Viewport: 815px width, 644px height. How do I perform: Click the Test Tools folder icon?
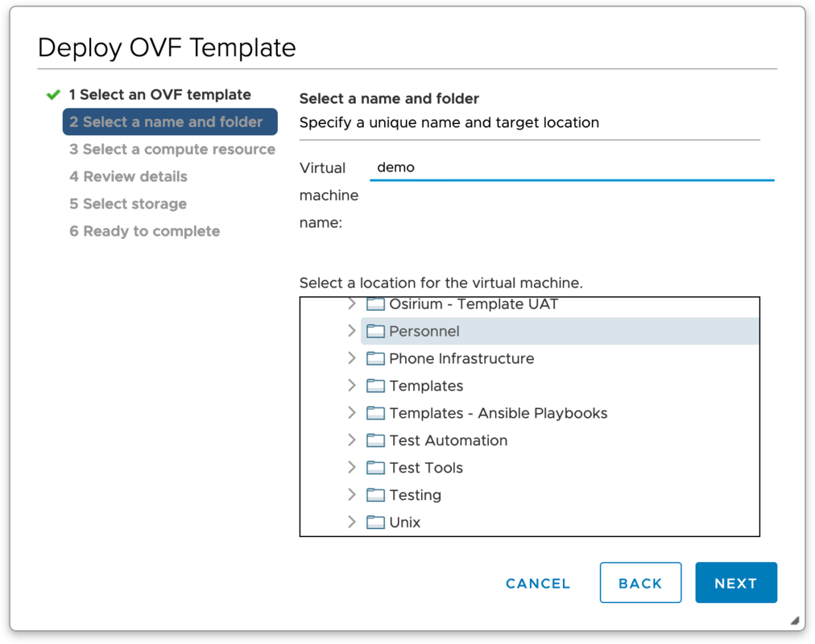[375, 469]
